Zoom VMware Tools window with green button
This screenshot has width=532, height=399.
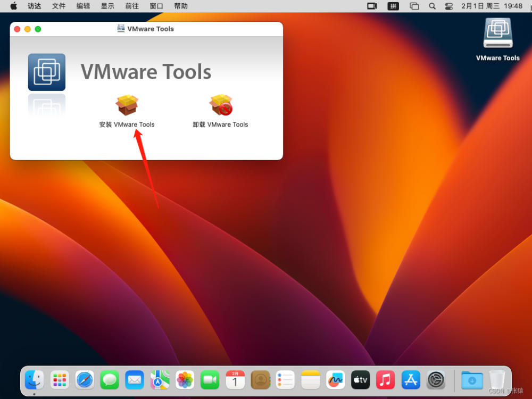click(38, 29)
